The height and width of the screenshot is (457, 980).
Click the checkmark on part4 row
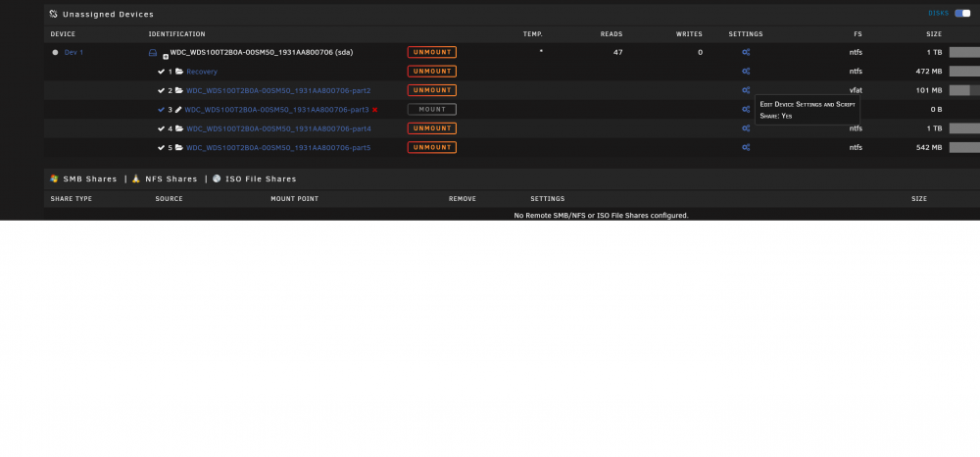162,128
